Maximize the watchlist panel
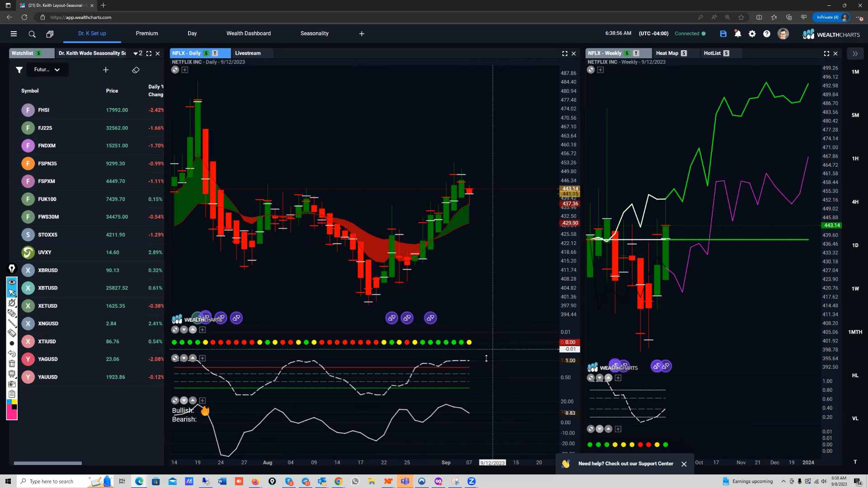 pyautogui.click(x=149, y=53)
